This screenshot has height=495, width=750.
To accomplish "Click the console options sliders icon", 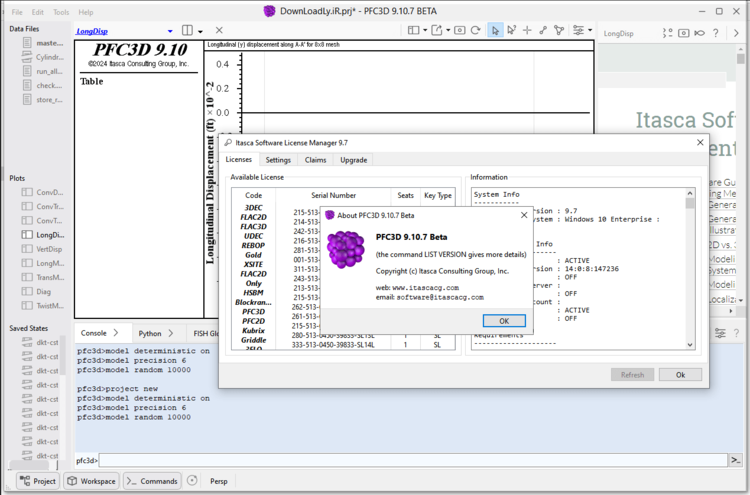I will point(720,333).
